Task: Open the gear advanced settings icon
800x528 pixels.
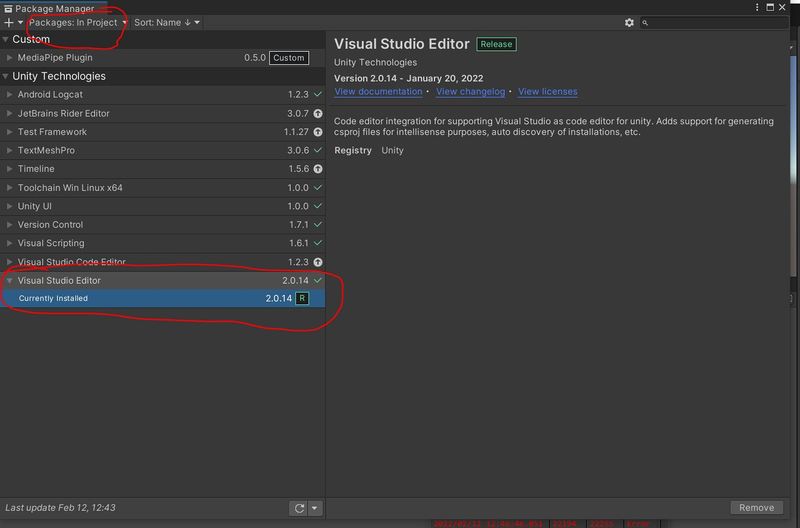Action: [629, 22]
